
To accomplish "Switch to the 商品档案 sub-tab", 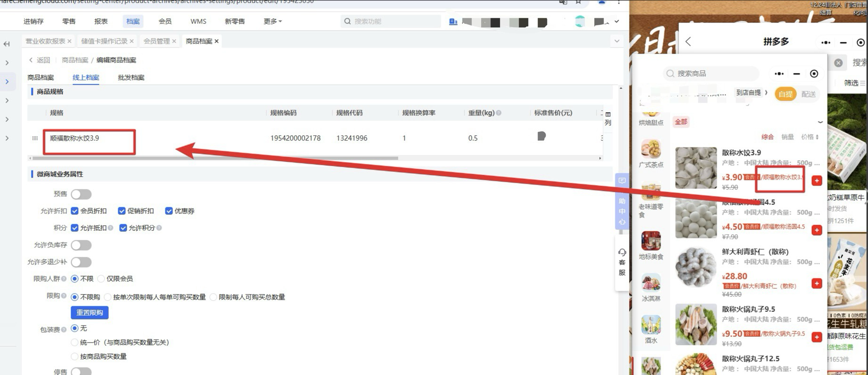I will click(x=41, y=77).
